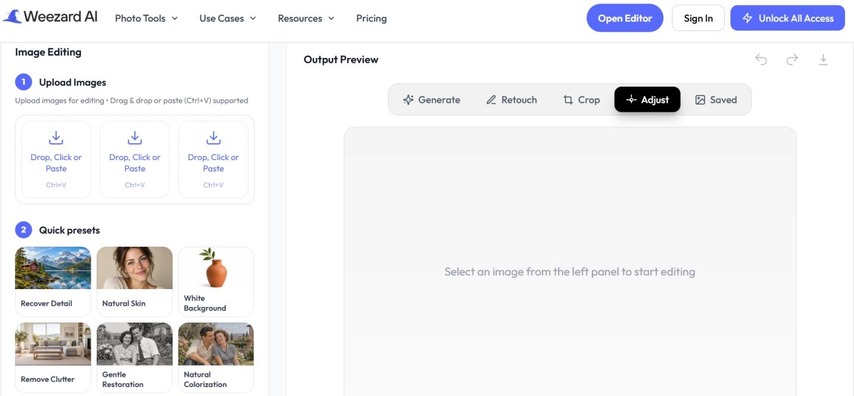Expand the Photo Tools dropdown menu
This screenshot has height=396, width=854.
click(146, 18)
